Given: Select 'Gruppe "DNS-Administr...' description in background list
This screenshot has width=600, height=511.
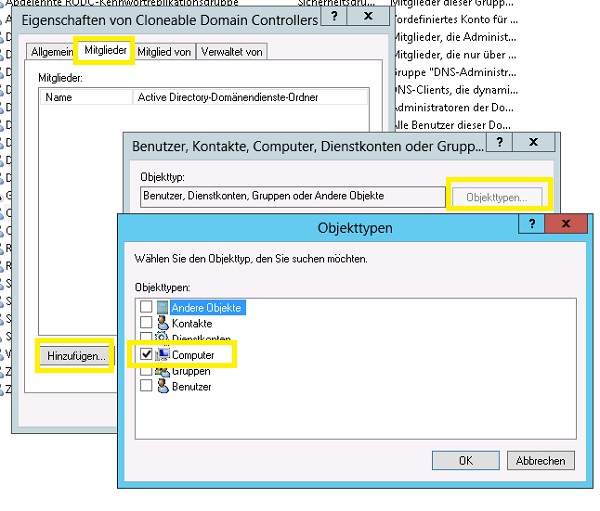Looking at the screenshot, I should pos(456,72).
